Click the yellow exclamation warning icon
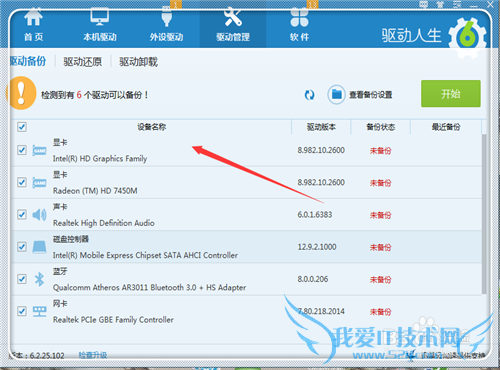 22,93
